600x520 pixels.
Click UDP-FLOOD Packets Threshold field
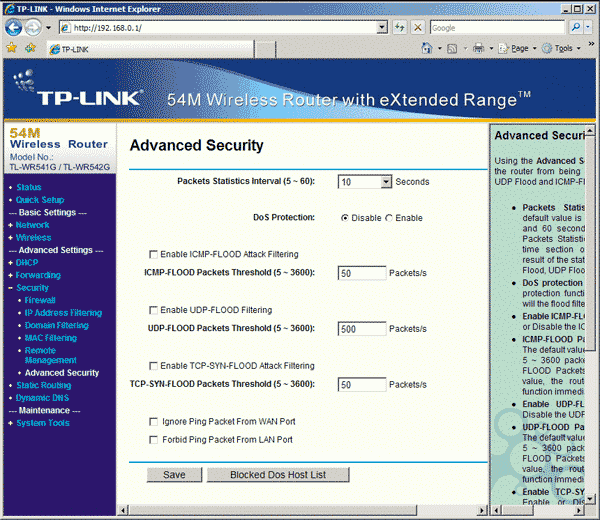[x=362, y=329]
